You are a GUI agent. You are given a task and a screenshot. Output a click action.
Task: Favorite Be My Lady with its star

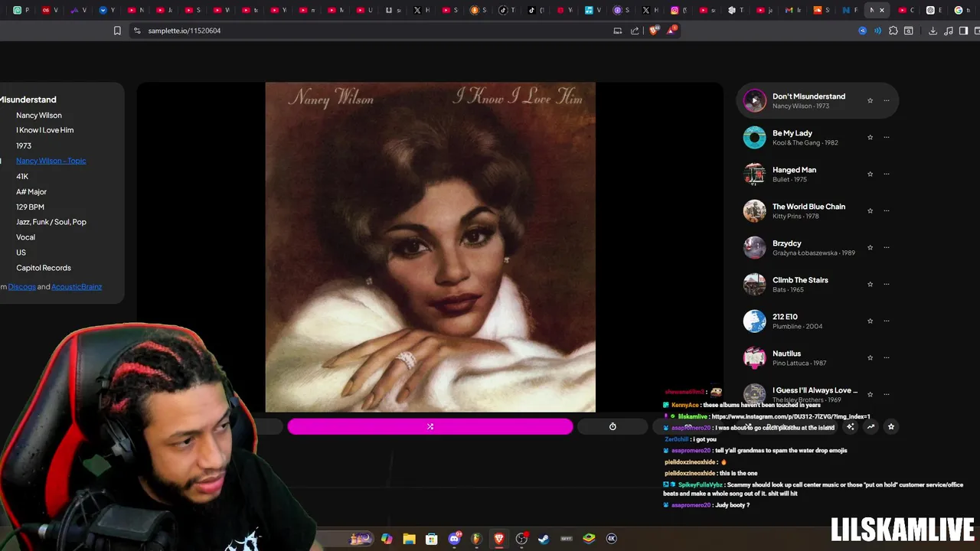[870, 137]
